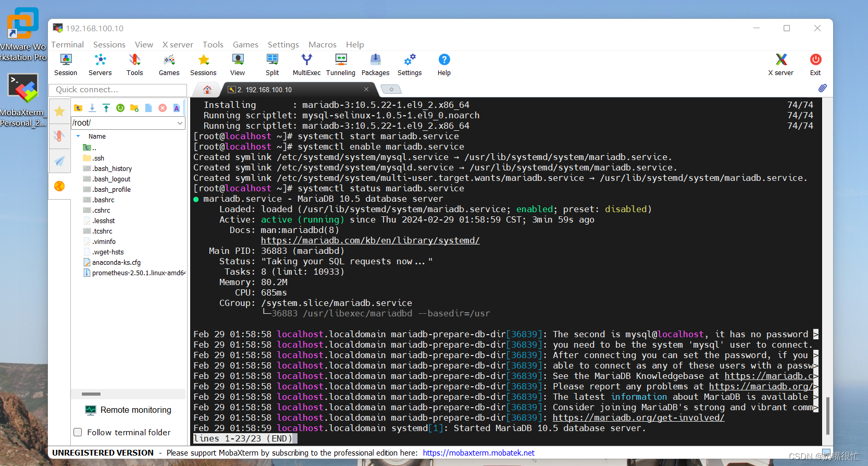Open the Macros menu
Viewport: 868px width, 466px height.
click(x=323, y=44)
